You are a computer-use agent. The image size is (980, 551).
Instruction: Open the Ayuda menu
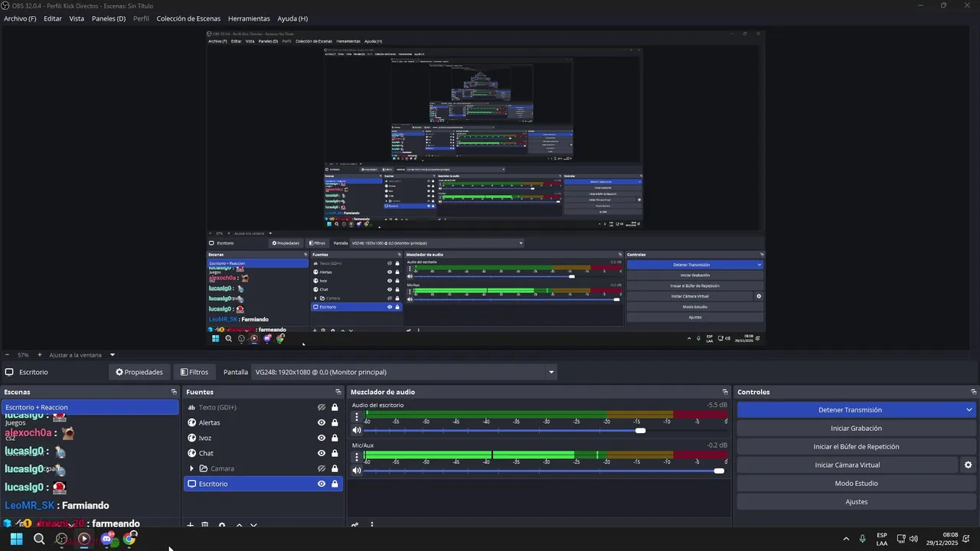[292, 18]
